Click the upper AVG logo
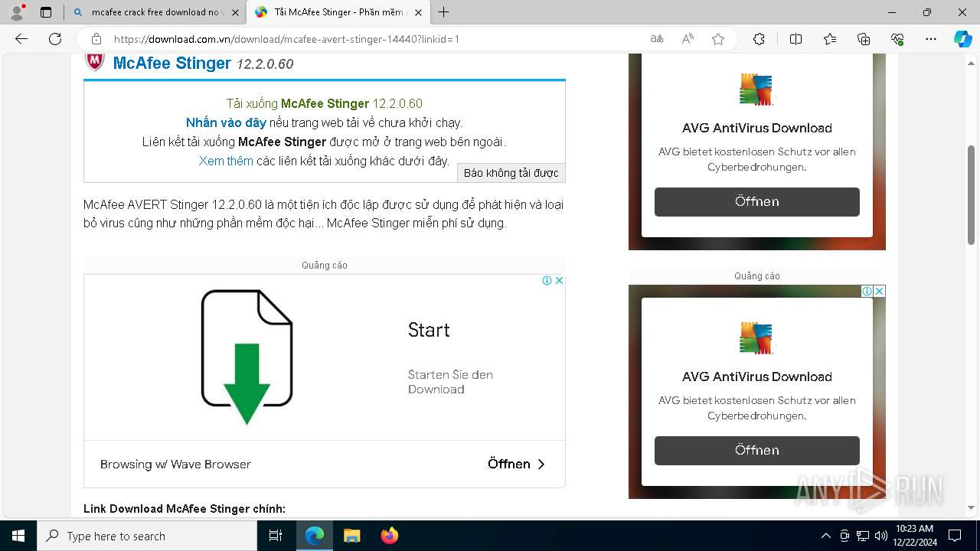Screen dimensions: 980x551 (x=756, y=90)
